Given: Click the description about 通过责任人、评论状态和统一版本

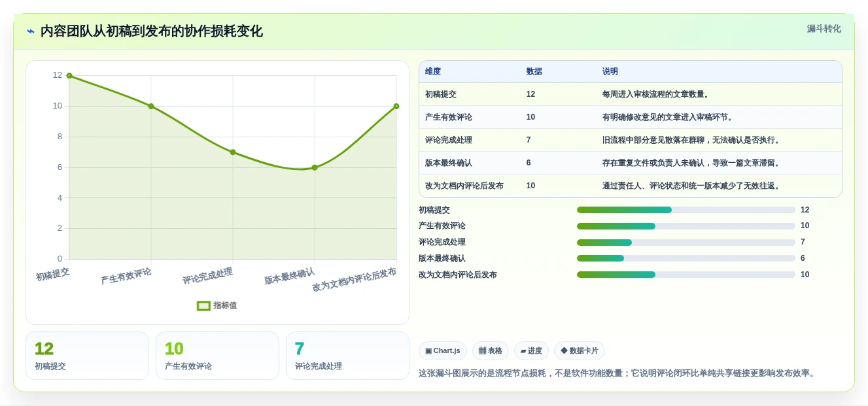Looking at the screenshot, I should 691,186.
